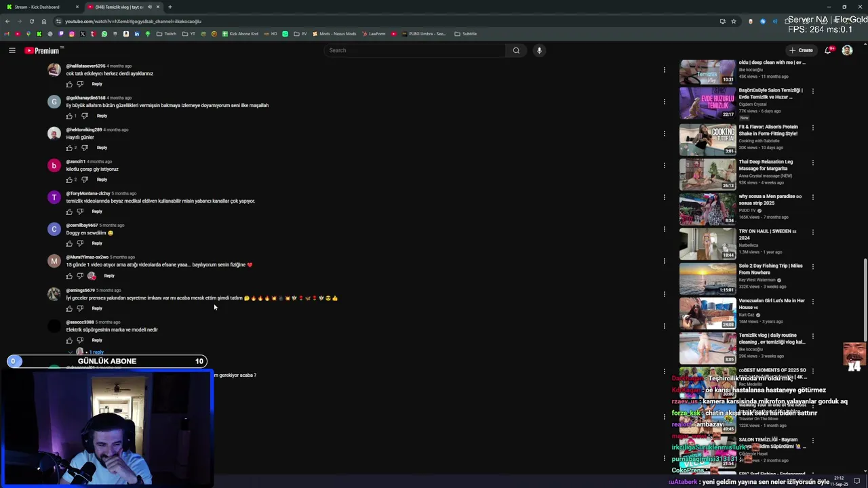Open the purple Twitch bookmark icon
Screen dimensions: 868x488
[x=61, y=34]
